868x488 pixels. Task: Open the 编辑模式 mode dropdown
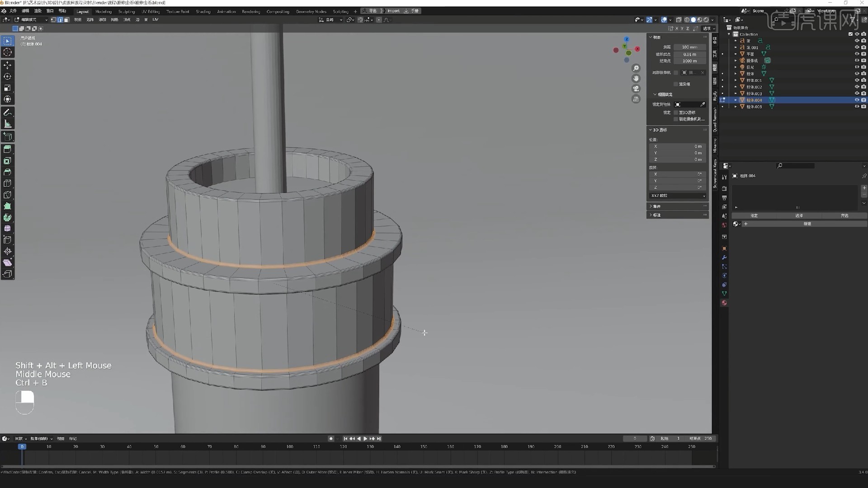point(31,20)
